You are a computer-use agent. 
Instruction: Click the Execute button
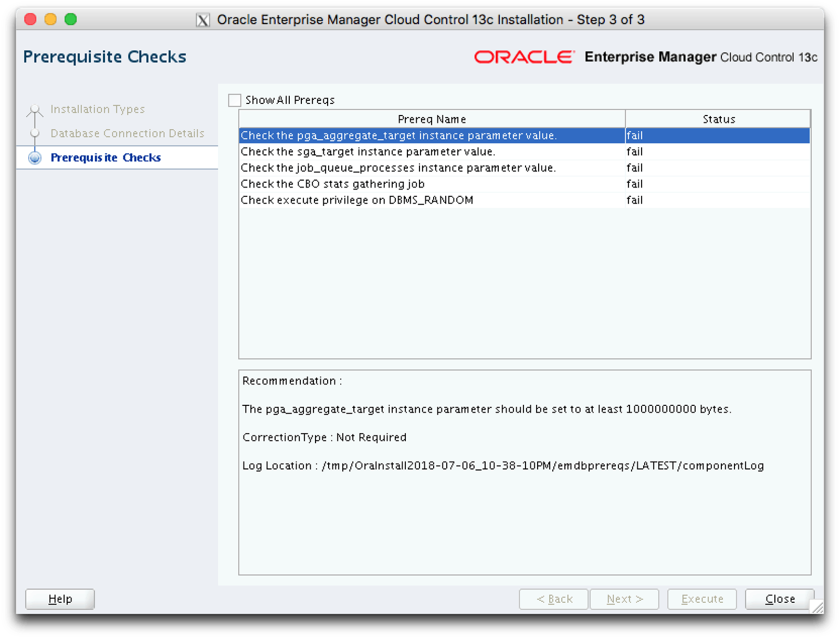pos(702,599)
